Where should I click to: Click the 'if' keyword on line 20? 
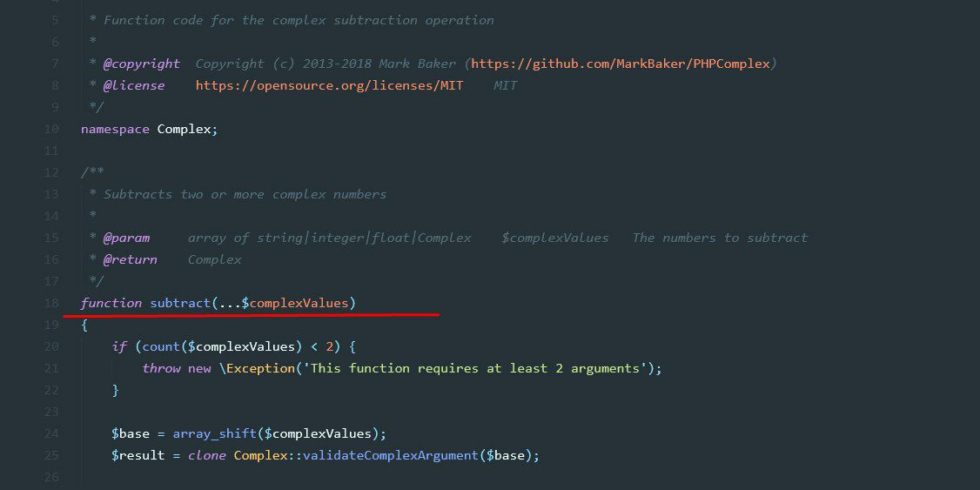coord(118,347)
